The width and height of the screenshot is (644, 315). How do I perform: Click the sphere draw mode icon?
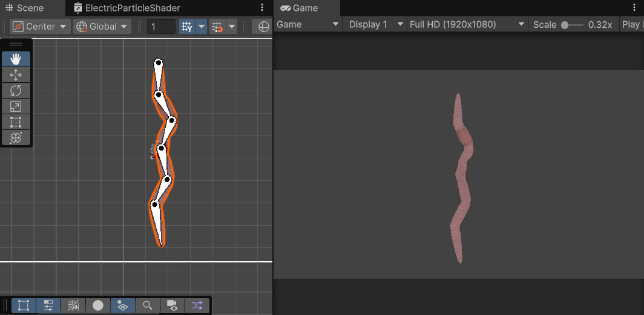point(98,305)
